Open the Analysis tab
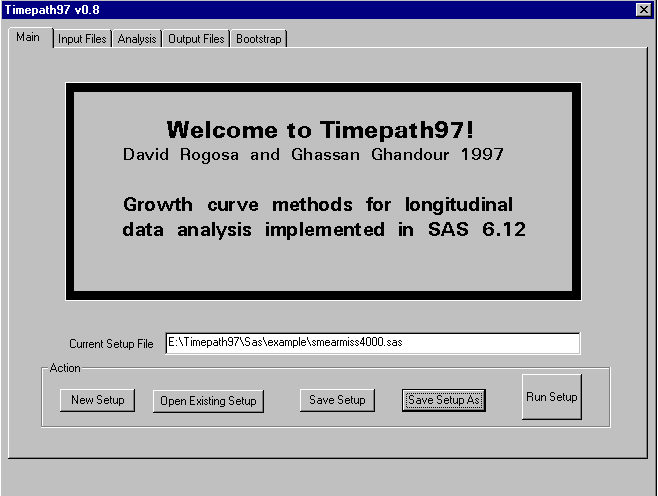658x496 pixels. [x=137, y=39]
